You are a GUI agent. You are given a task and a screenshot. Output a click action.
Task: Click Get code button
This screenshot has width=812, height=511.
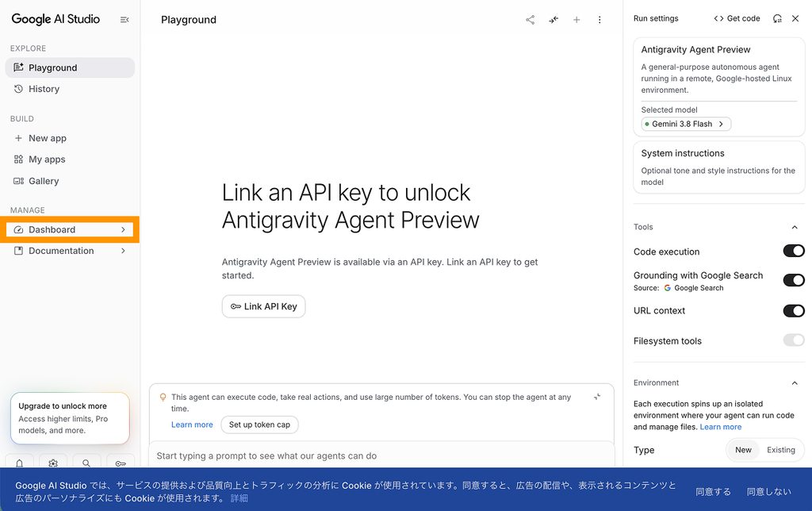coord(737,19)
